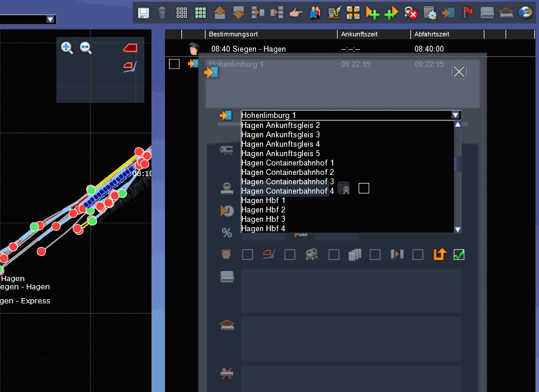Click the train driver icon in timetable
539x392 pixels.
pyautogui.click(x=194, y=49)
